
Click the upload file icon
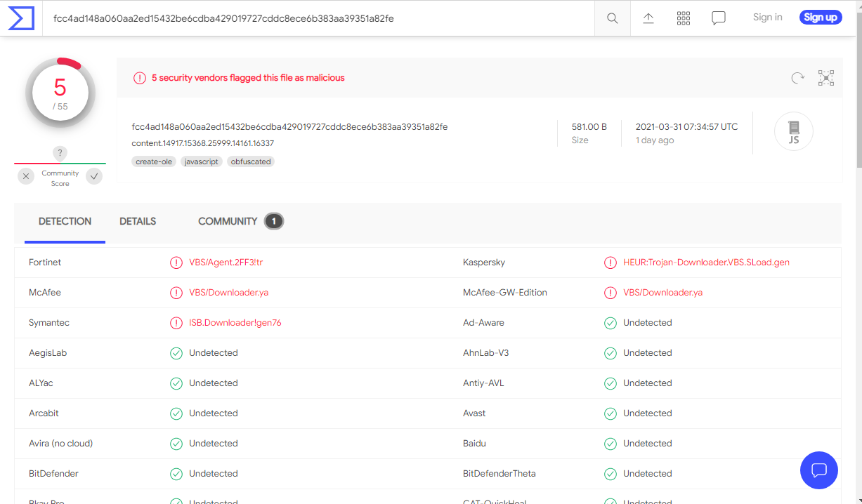coord(648,18)
